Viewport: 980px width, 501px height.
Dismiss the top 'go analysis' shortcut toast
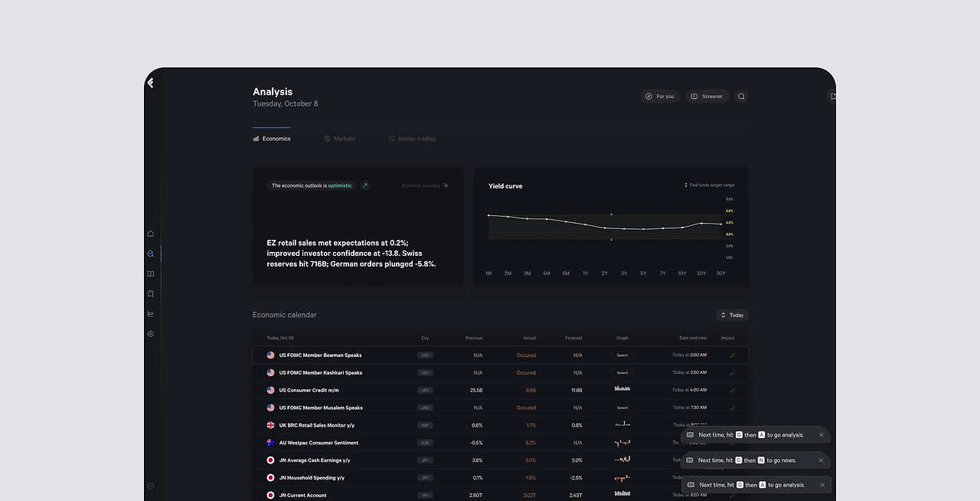(x=822, y=435)
